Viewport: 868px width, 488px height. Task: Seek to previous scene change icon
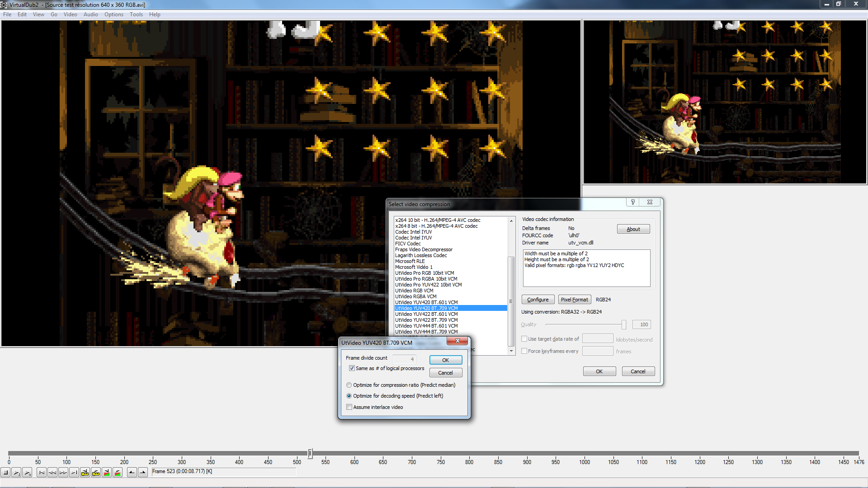click(x=107, y=473)
